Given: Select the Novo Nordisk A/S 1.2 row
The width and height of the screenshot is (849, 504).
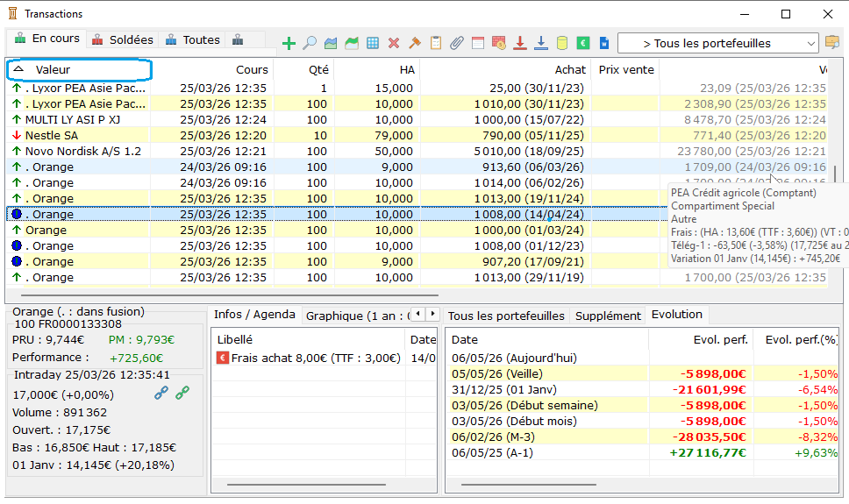Looking at the screenshot, I should pos(417,151).
